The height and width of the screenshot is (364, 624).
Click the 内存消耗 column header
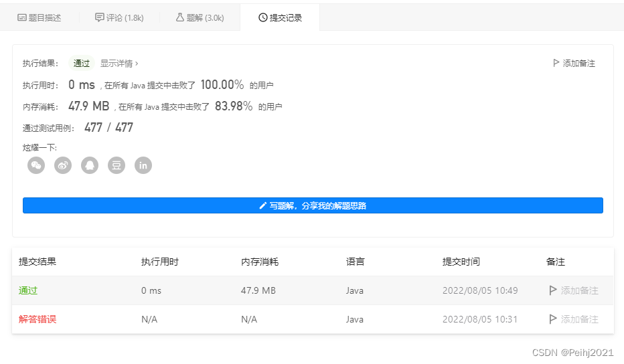pos(260,262)
